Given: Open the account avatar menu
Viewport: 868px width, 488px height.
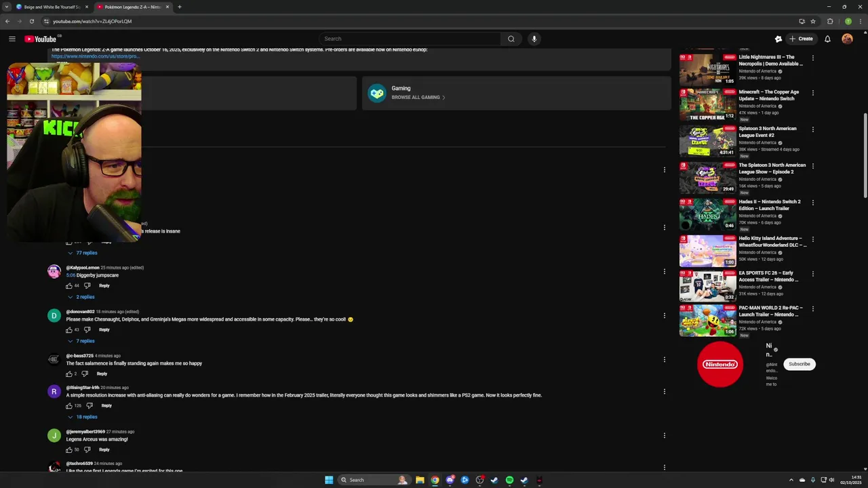Looking at the screenshot, I should click(847, 39).
